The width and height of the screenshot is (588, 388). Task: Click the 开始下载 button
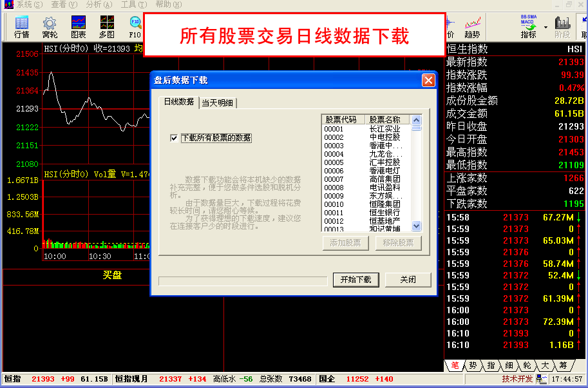click(x=356, y=280)
